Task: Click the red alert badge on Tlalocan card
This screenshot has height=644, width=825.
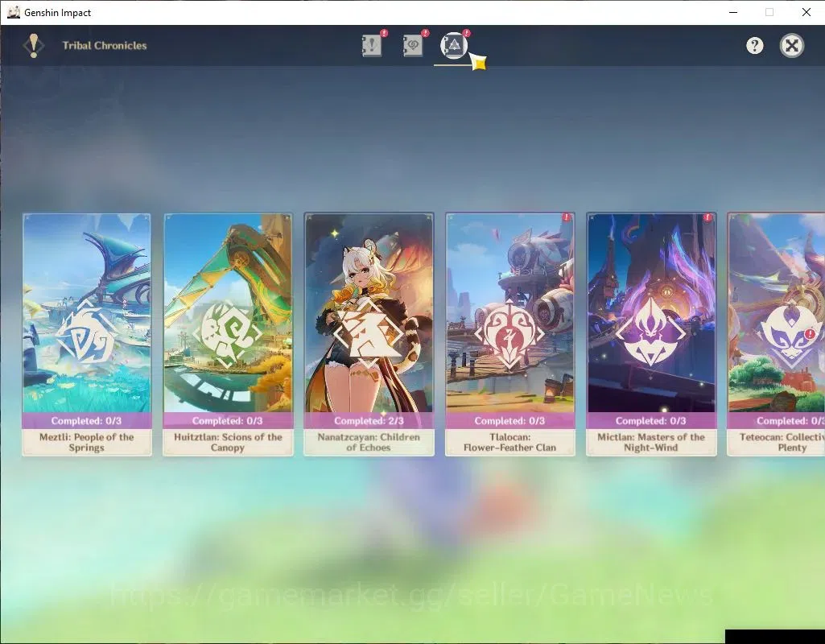Action: pyautogui.click(x=566, y=217)
